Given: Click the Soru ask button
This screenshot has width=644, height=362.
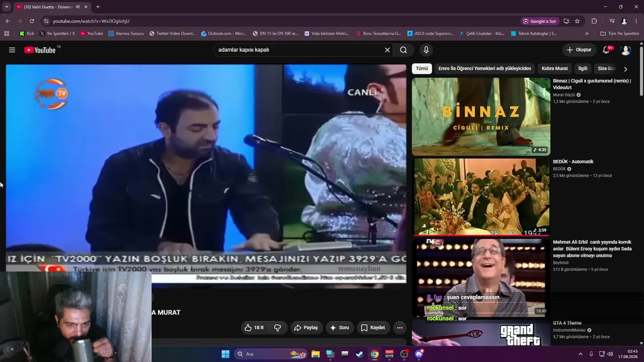Looking at the screenshot, I should tap(339, 328).
